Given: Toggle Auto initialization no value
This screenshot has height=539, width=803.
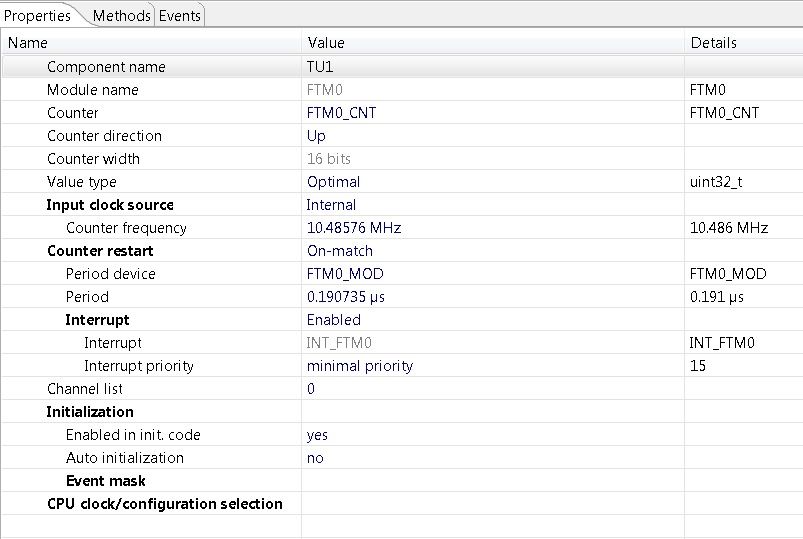Looking at the screenshot, I should 490,458.
